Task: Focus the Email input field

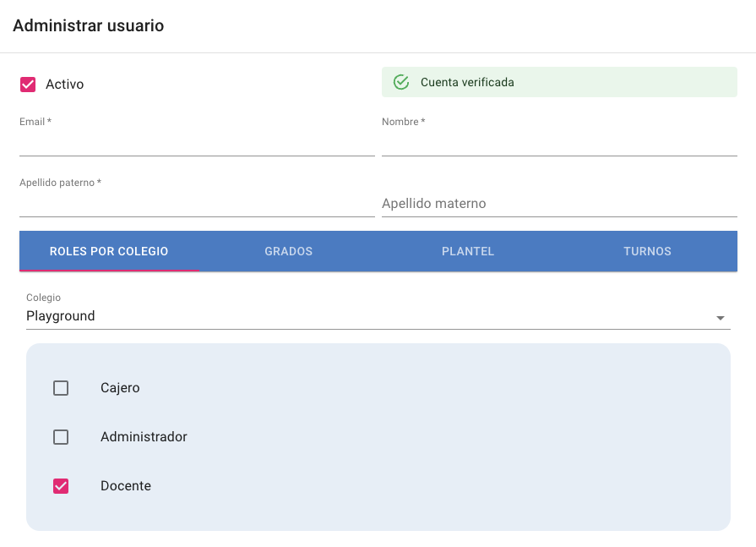Action: coord(197,144)
